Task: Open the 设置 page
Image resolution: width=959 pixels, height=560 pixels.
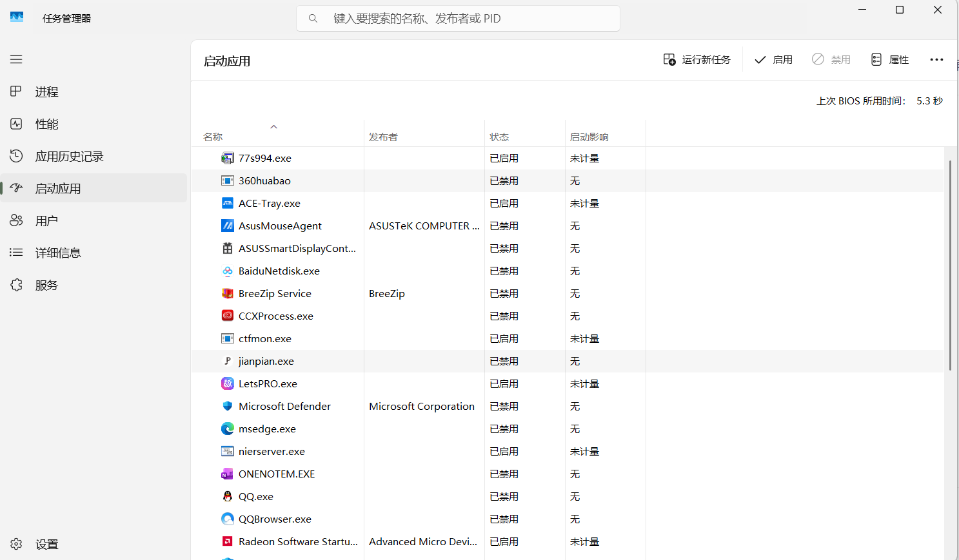Action: (94, 544)
